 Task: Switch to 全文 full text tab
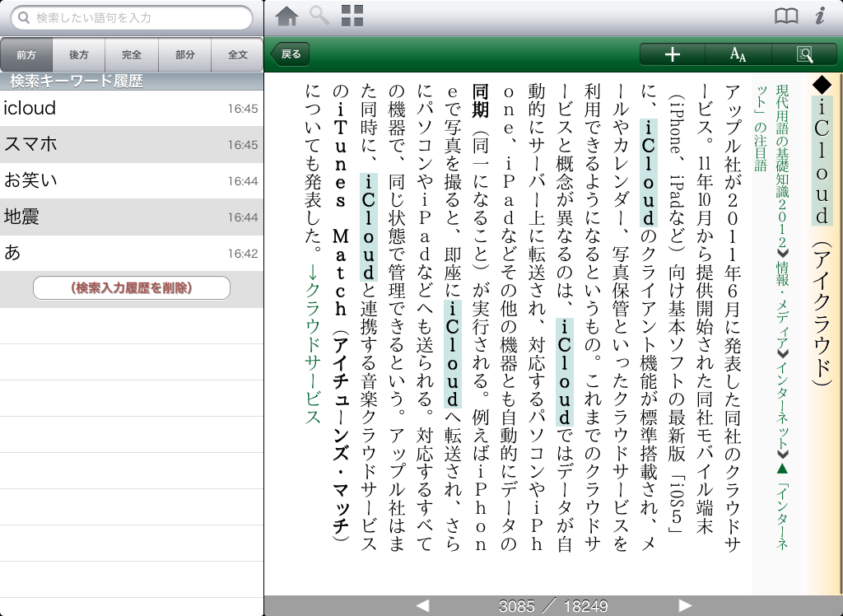pyautogui.click(x=238, y=55)
